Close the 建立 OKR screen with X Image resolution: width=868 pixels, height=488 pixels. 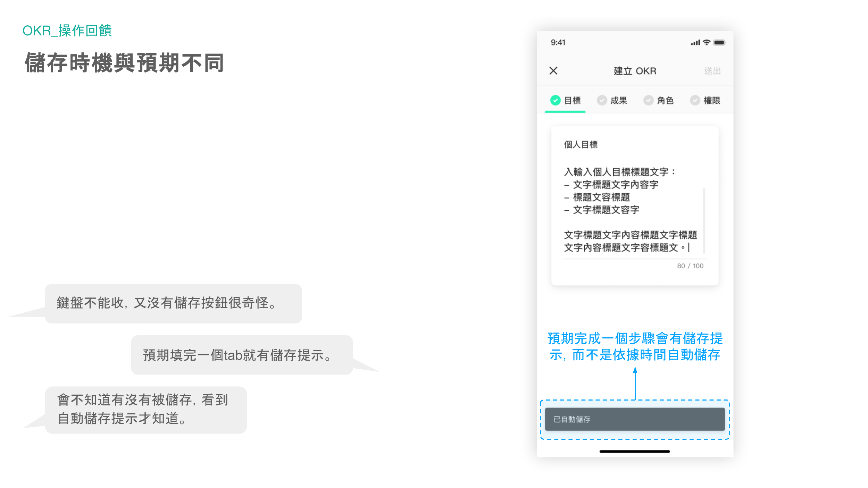[553, 71]
